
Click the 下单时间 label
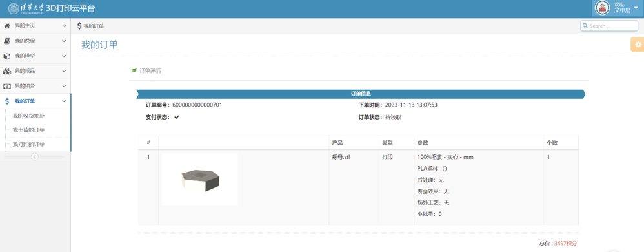tap(370, 105)
